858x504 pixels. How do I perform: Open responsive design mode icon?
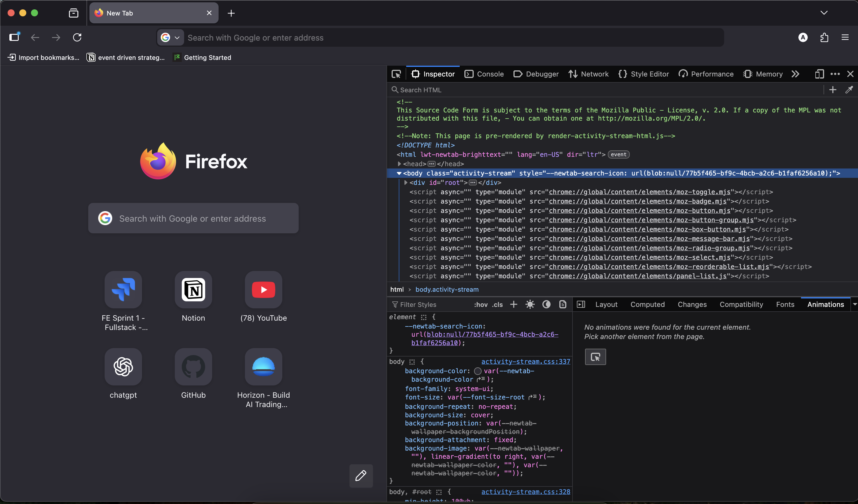point(819,74)
